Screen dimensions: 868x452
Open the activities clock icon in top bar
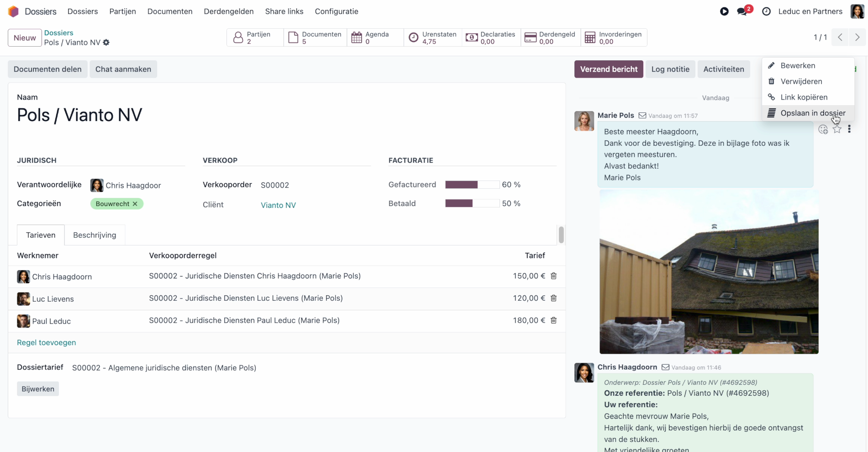(767, 11)
